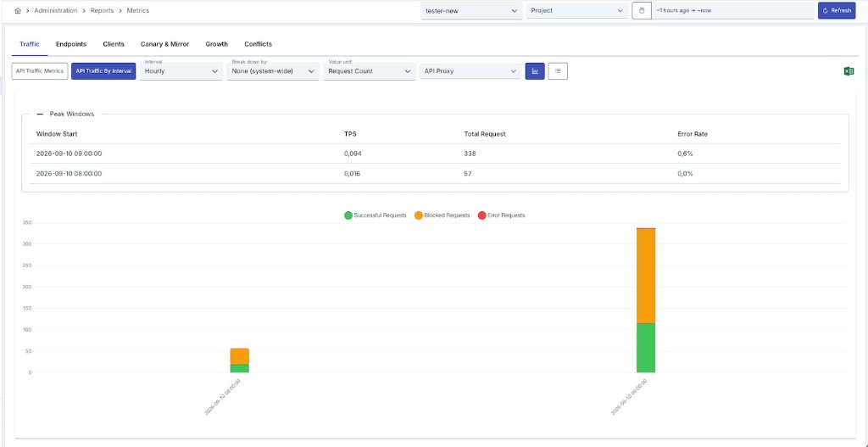The image size is (868, 447).
Task: Open Metrics breadcrumb link
Action: click(138, 10)
